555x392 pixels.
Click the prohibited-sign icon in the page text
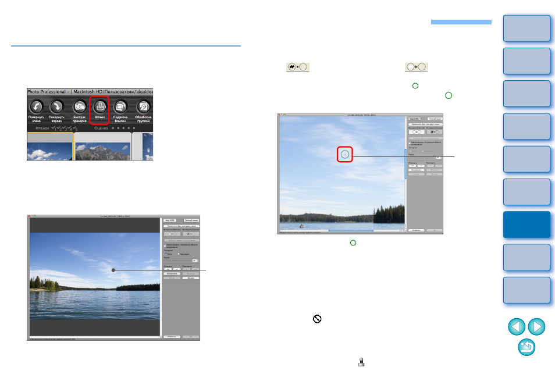click(x=317, y=319)
